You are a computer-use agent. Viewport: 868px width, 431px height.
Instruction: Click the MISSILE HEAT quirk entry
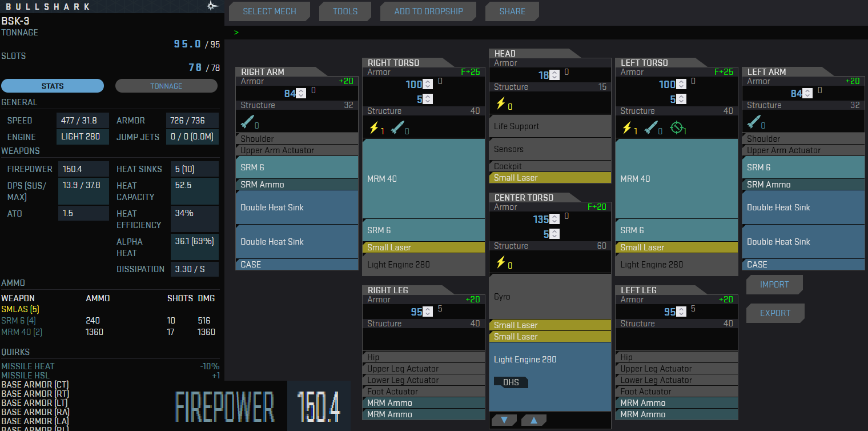point(110,366)
